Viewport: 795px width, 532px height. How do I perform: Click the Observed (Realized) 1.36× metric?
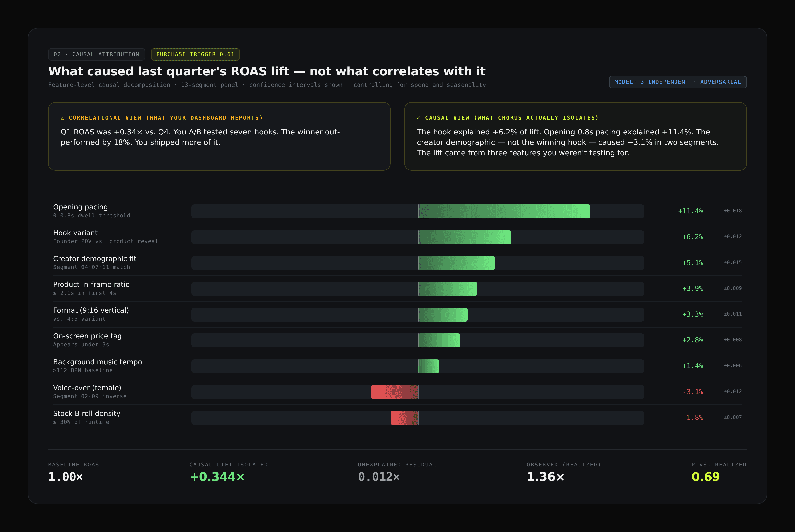(x=545, y=477)
